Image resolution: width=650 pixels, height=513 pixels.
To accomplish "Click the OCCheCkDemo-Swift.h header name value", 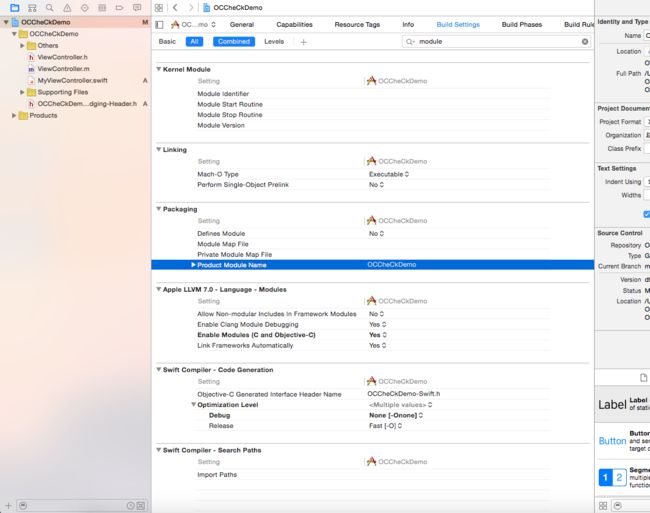I will click(x=404, y=394).
